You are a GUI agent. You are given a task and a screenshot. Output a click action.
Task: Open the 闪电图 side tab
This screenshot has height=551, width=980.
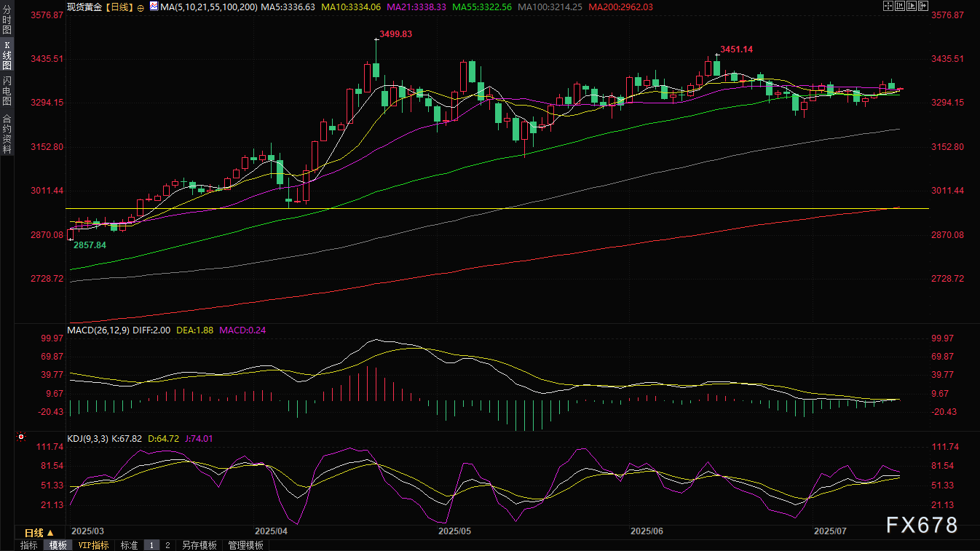pyautogui.click(x=7, y=91)
